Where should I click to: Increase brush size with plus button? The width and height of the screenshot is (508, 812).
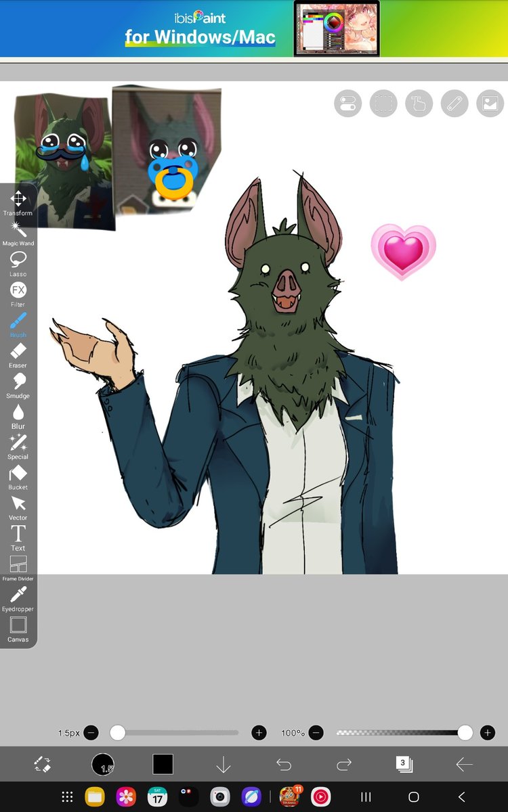tap(259, 732)
